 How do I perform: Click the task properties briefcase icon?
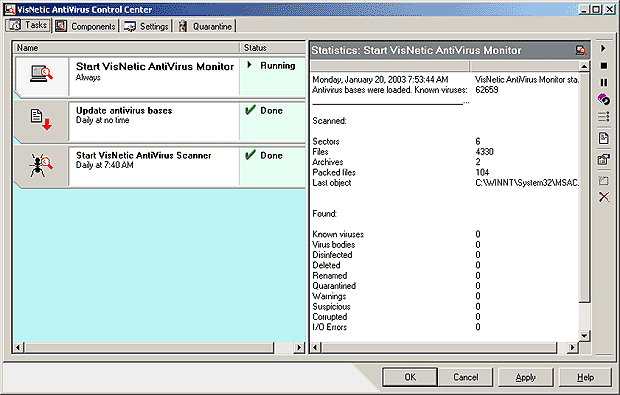pos(603,159)
